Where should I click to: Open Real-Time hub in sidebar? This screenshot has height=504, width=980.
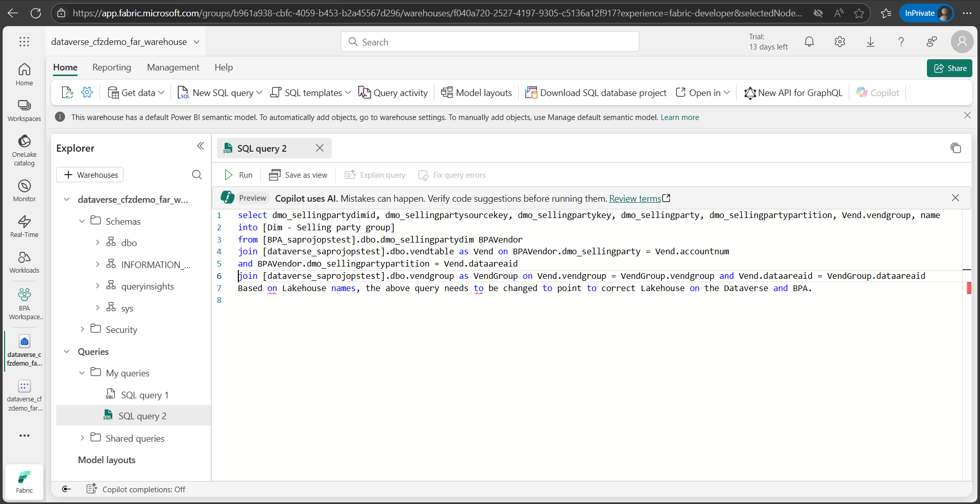(x=24, y=226)
